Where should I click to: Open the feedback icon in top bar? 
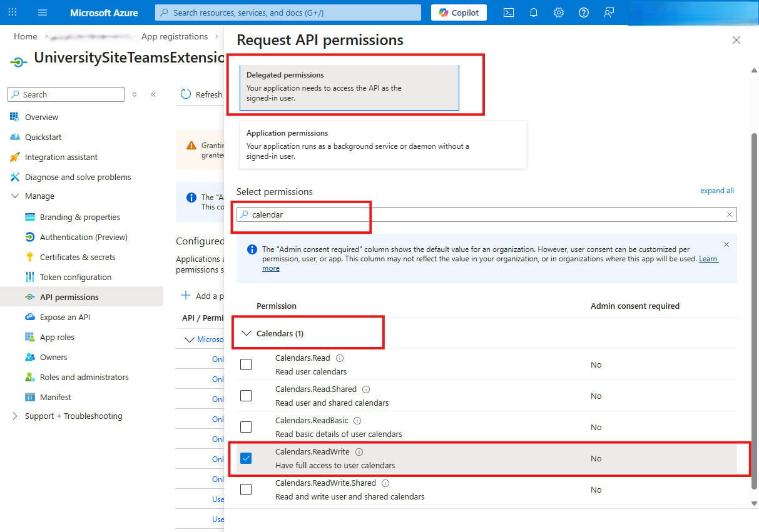point(609,13)
